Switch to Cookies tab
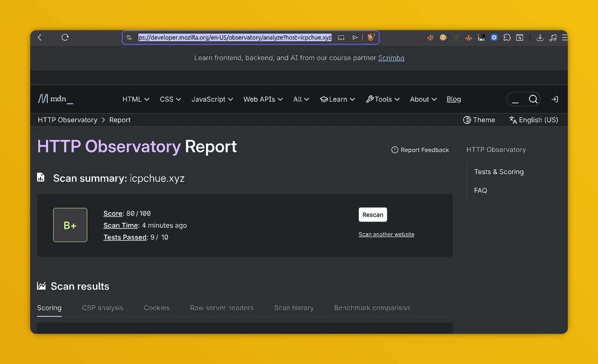598x364 pixels. [157, 308]
